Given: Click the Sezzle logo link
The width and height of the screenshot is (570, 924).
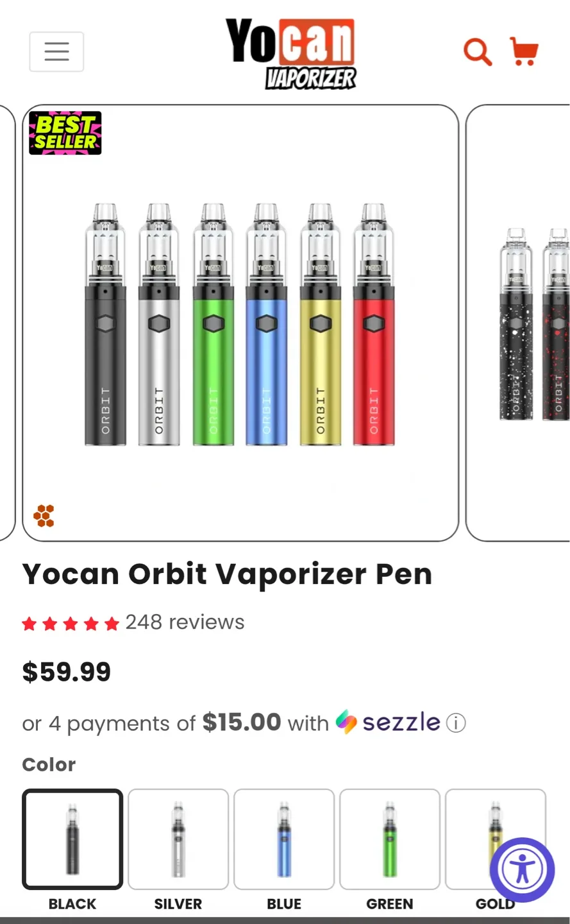Looking at the screenshot, I should [x=388, y=723].
